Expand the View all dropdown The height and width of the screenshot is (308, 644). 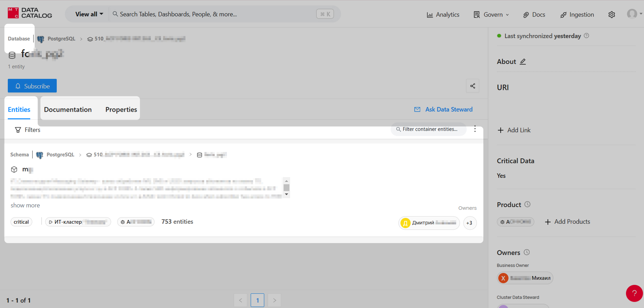point(89,14)
